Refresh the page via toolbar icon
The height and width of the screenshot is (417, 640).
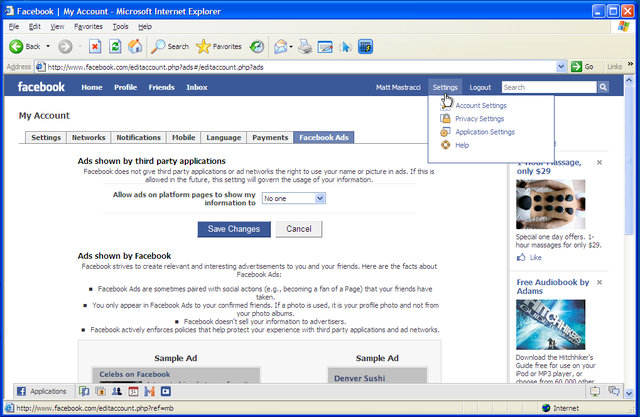coord(115,47)
